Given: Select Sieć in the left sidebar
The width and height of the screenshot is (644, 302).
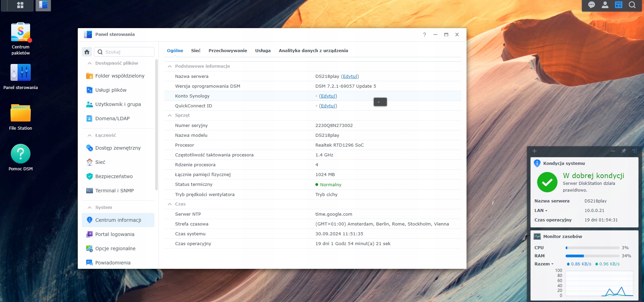Looking at the screenshot, I should point(118,162).
